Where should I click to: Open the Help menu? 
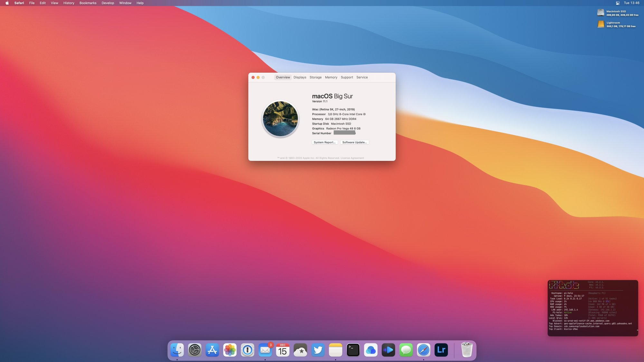[x=140, y=3]
